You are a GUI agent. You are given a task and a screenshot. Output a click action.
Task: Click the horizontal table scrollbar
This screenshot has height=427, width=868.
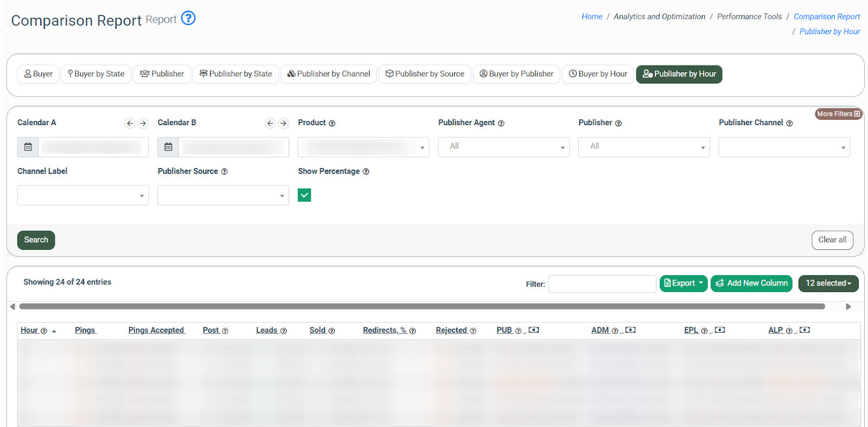click(422, 307)
